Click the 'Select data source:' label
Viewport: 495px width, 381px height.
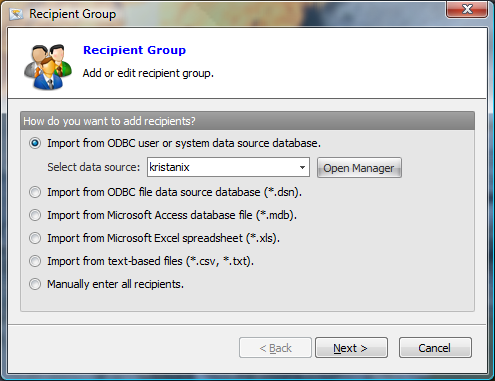click(x=94, y=167)
